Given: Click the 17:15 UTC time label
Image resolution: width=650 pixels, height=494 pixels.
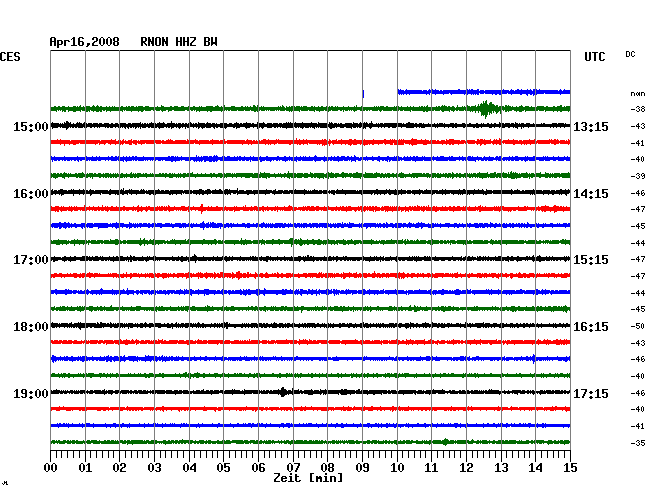Looking at the screenshot, I should 591,393.
